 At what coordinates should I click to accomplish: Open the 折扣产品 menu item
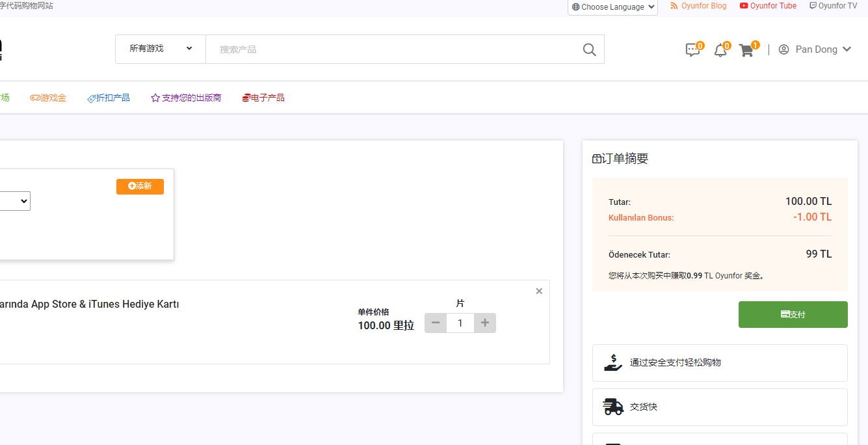109,98
